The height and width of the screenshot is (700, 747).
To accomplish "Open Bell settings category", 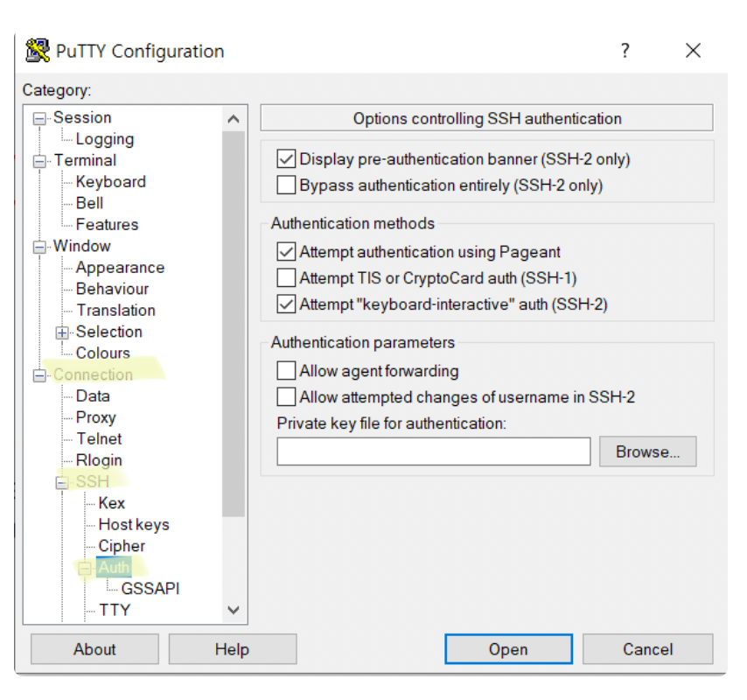I will pyautogui.click(x=89, y=203).
